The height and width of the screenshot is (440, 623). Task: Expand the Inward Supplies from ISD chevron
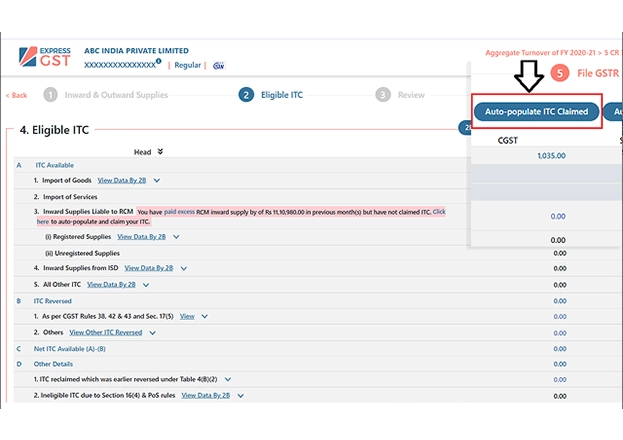185,268
